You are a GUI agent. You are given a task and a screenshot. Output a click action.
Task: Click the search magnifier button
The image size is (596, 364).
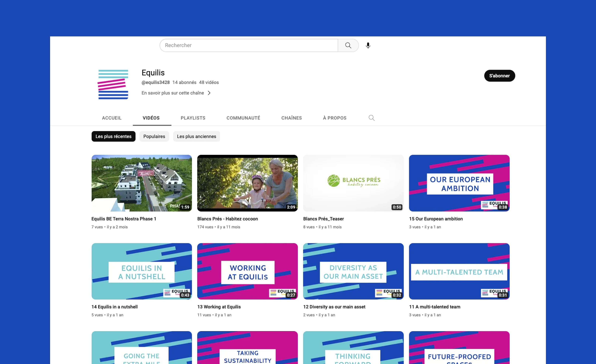[x=348, y=45]
